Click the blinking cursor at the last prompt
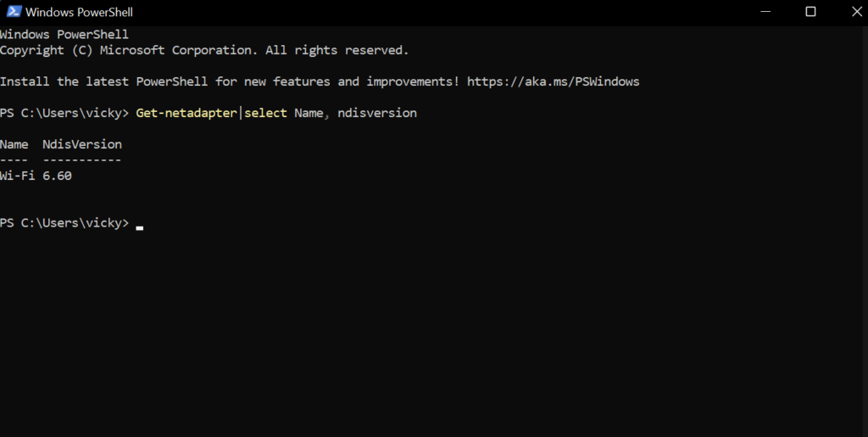 coord(139,227)
